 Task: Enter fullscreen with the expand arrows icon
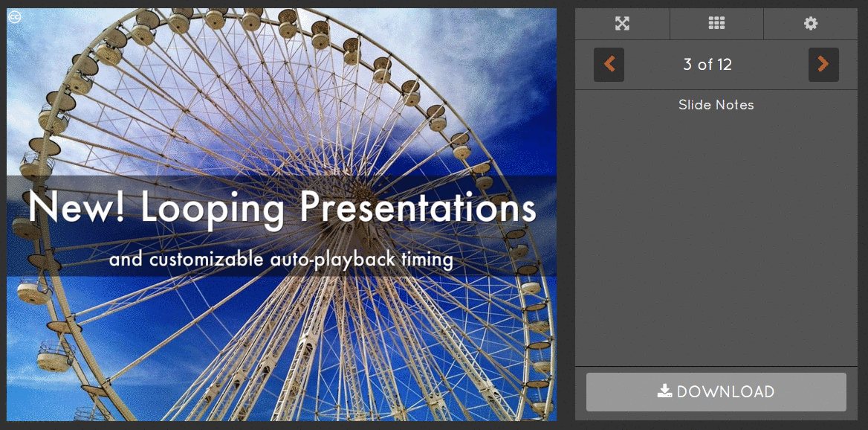(x=622, y=24)
